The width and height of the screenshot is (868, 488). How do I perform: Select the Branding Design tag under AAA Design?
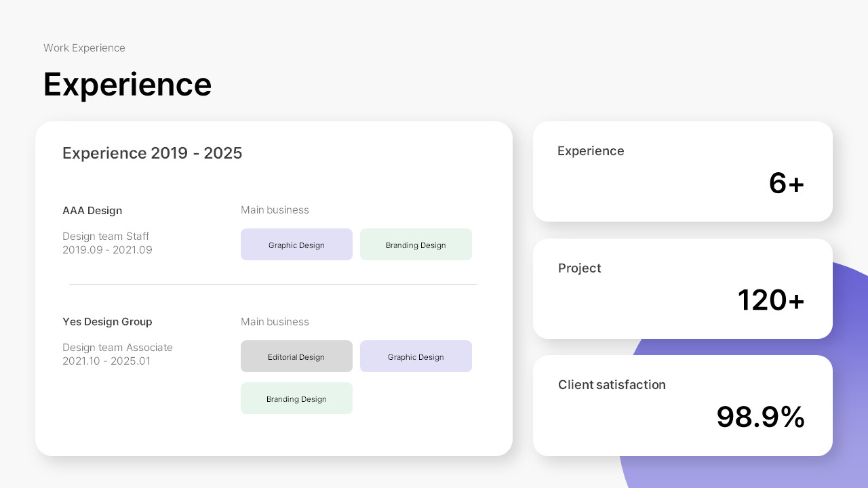point(416,245)
